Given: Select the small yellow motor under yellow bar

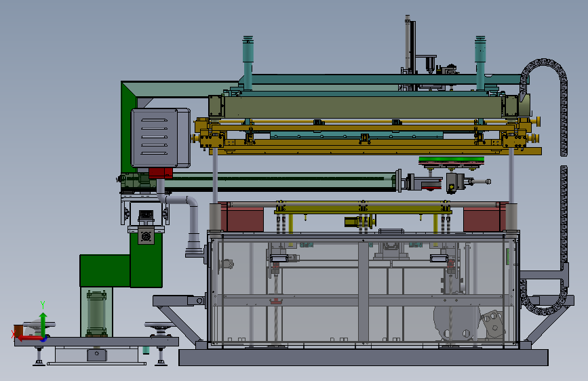Looking at the screenshot, I should point(359,222).
